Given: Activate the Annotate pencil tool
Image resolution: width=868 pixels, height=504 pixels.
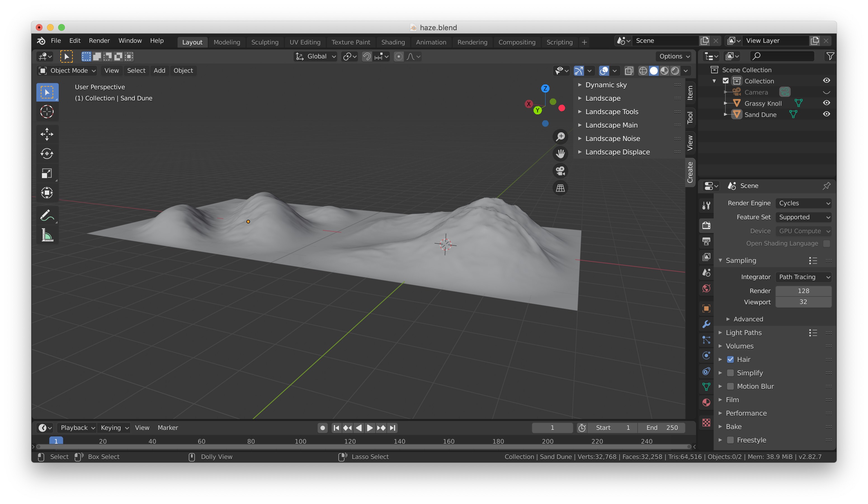Looking at the screenshot, I should (47, 215).
